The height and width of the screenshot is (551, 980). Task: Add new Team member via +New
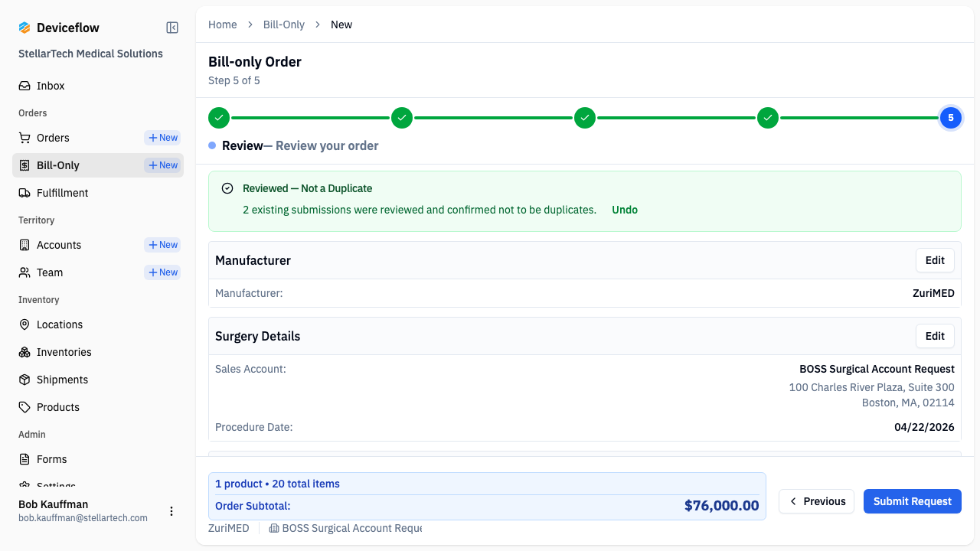pyautogui.click(x=162, y=272)
